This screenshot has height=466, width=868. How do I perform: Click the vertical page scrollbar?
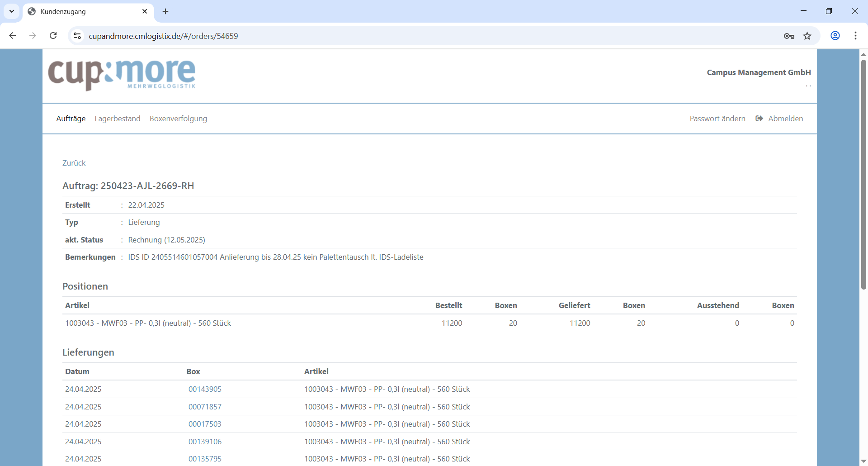click(863, 181)
